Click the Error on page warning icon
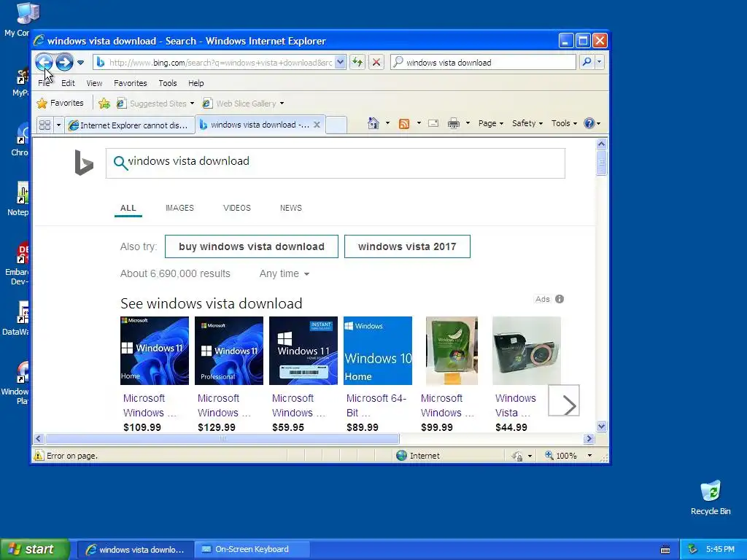Viewport: 747px width, 560px height. click(39, 456)
